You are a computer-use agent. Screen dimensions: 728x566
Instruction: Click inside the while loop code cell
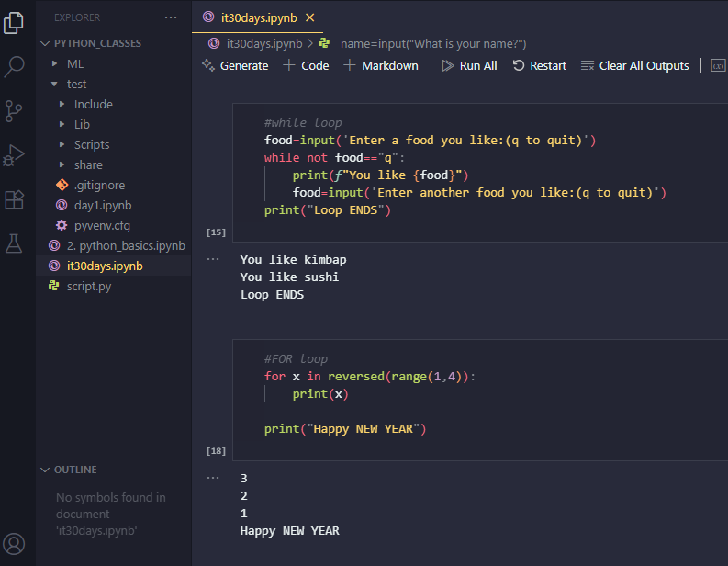[480, 173]
